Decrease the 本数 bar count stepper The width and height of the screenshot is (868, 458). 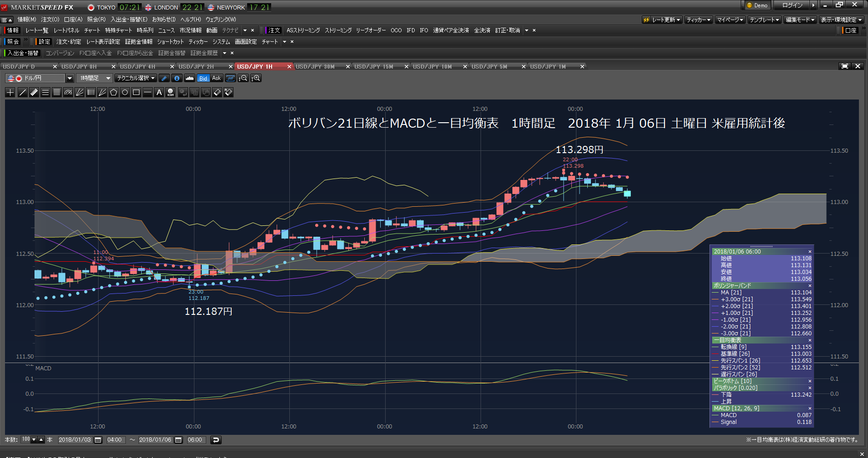pos(34,440)
